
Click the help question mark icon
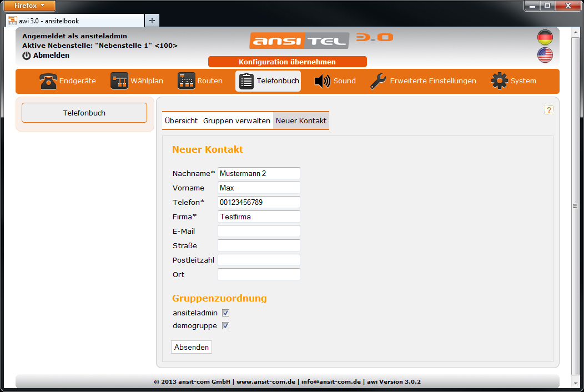click(x=548, y=110)
